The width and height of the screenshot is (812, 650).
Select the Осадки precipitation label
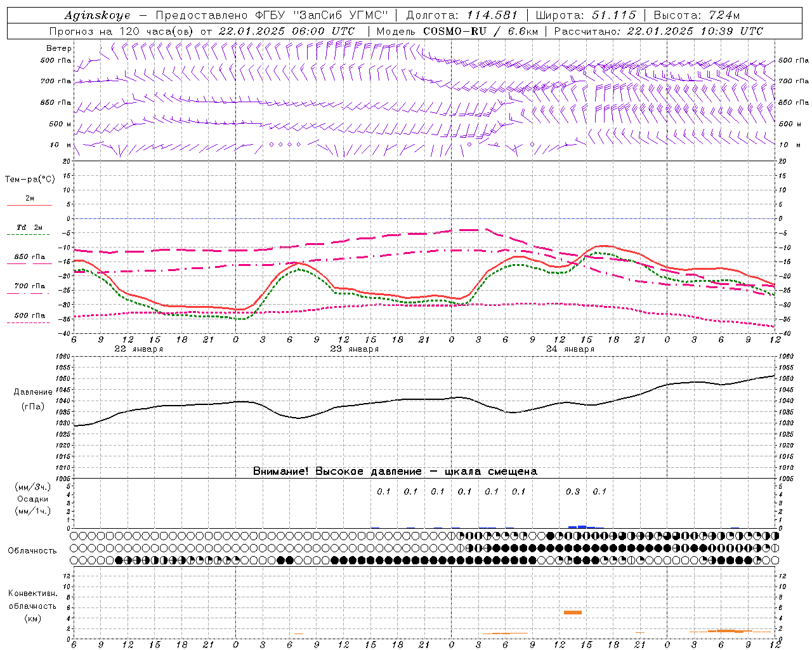coord(33,499)
